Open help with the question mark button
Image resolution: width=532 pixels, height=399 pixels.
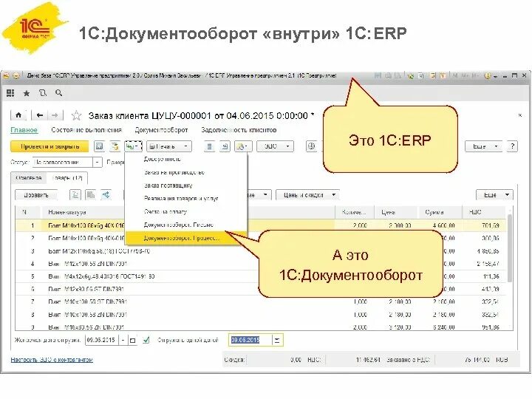coord(512,146)
